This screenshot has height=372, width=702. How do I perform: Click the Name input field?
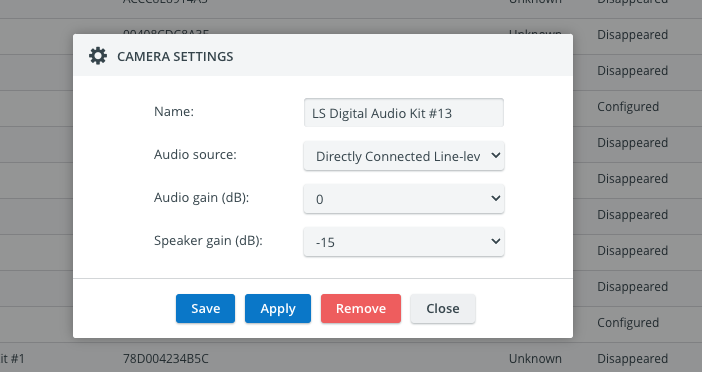click(x=404, y=113)
